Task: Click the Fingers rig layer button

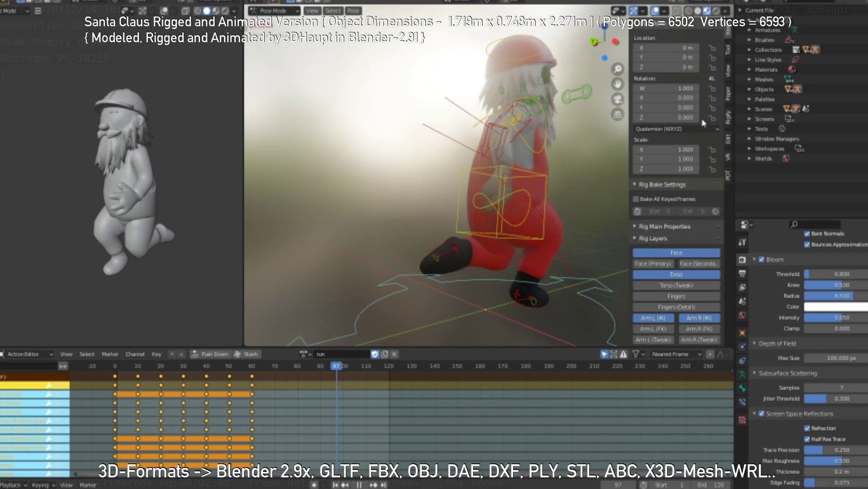Action: click(x=676, y=297)
